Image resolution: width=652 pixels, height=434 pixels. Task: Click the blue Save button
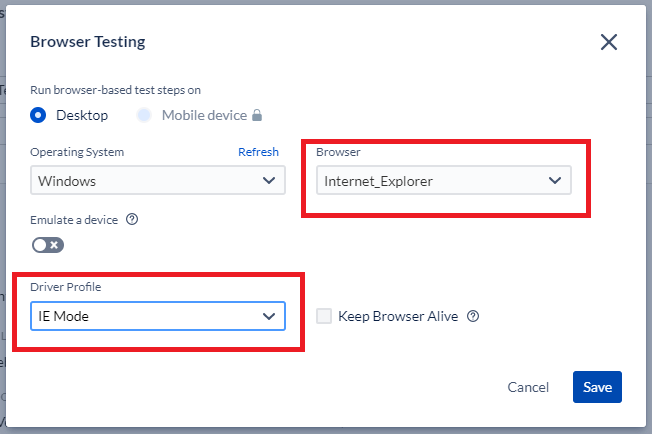597,387
